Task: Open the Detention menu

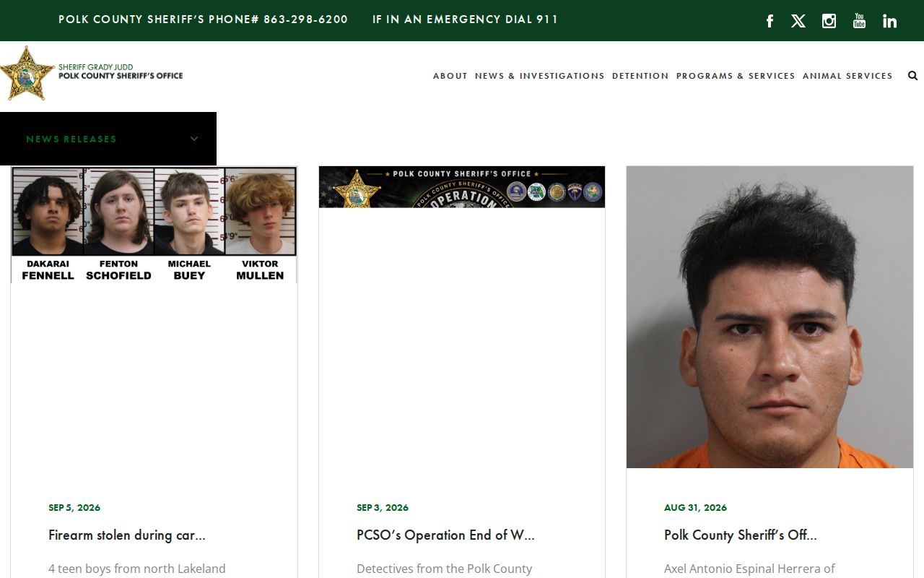Action: (x=640, y=76)
